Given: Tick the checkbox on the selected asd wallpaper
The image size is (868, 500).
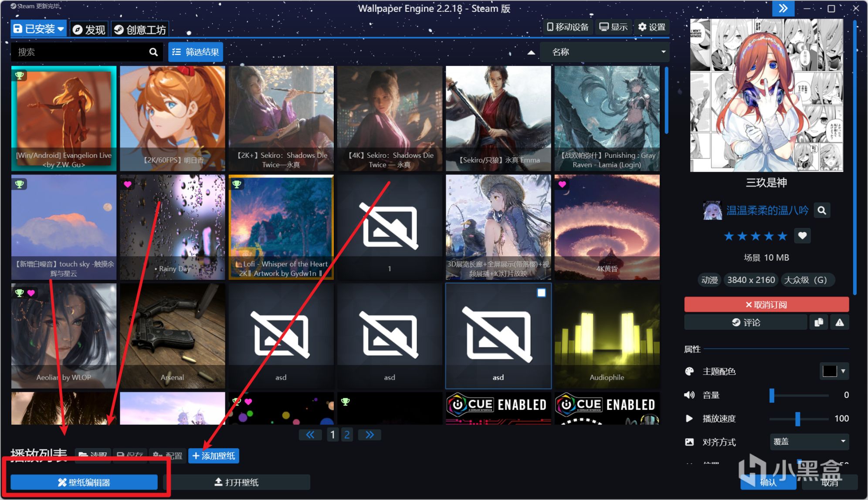Looking at the screenshot, I should point(541,293).
